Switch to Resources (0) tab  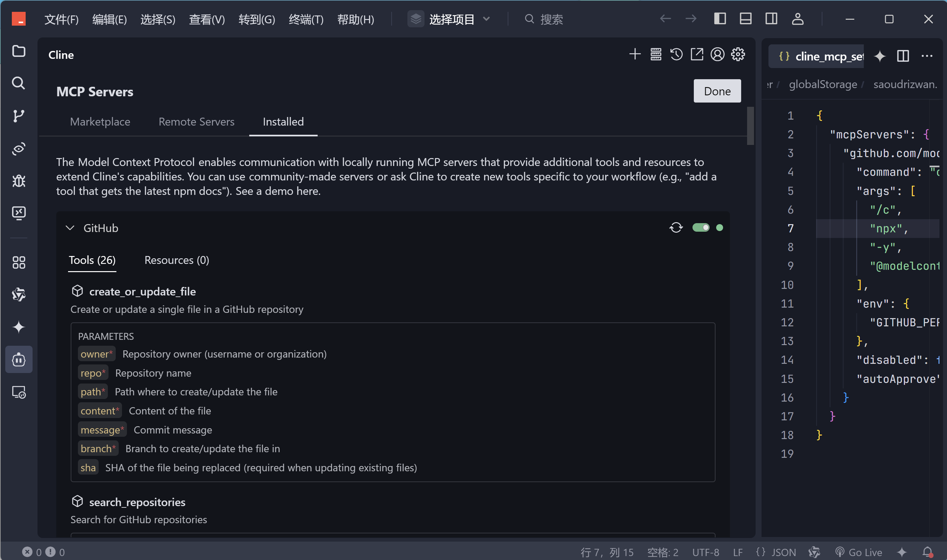[177, 260]
